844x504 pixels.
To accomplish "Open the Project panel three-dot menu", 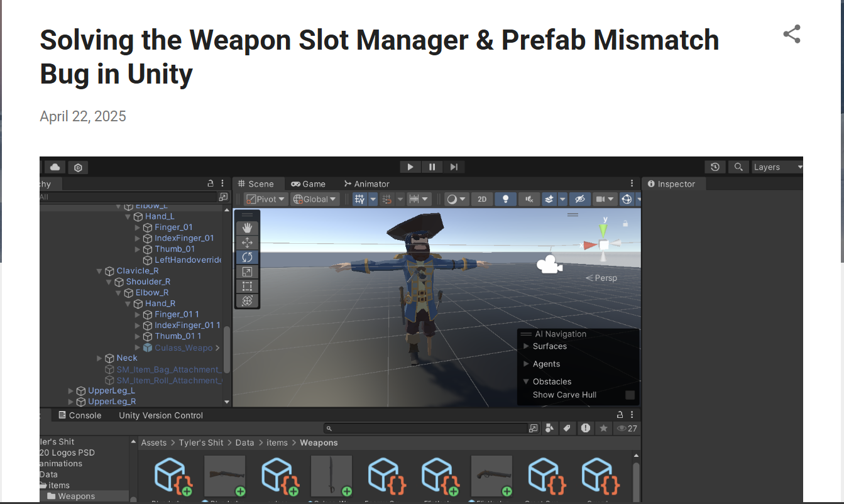I will point(632,415).
